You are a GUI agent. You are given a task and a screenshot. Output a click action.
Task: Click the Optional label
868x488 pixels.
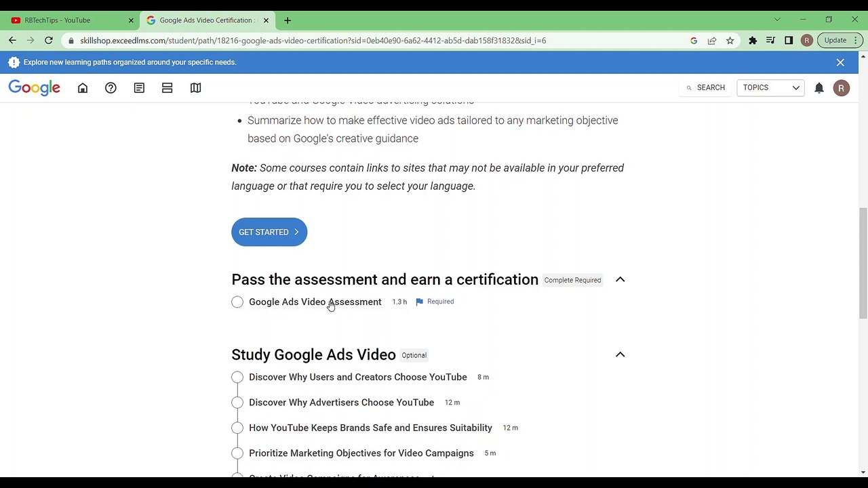click(x=414, y=355)
